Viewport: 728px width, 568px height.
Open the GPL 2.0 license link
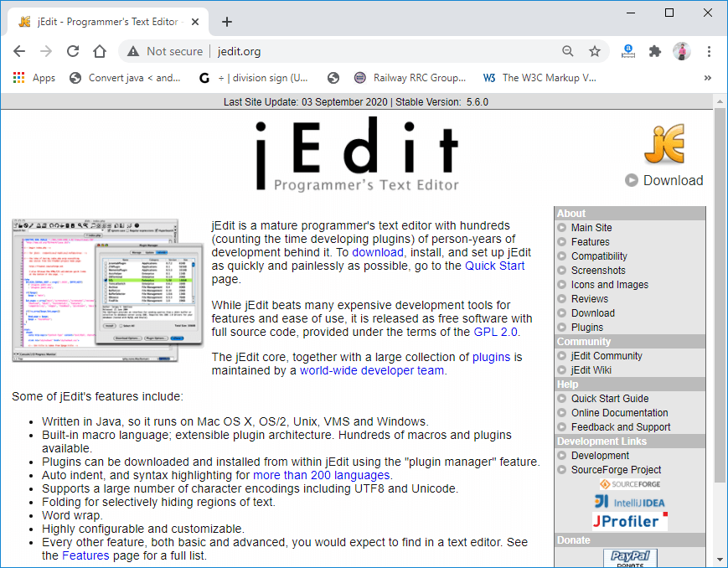point(495,332)
